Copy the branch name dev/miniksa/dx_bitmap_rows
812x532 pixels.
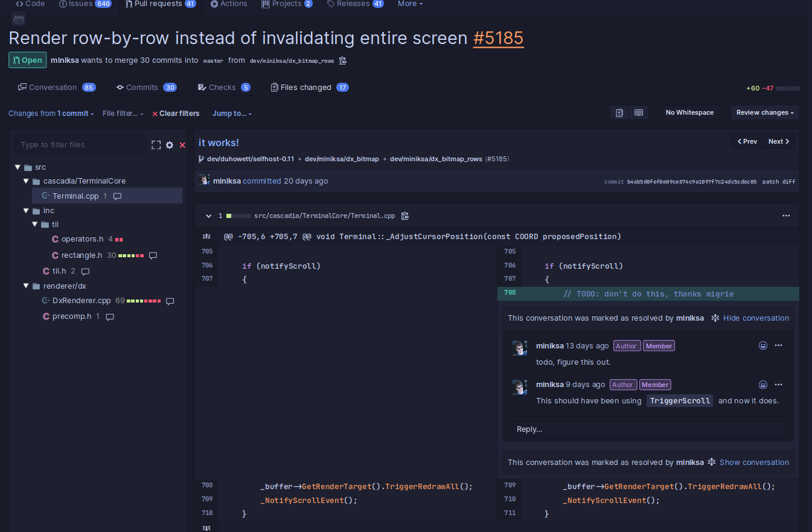click(343, 60)
